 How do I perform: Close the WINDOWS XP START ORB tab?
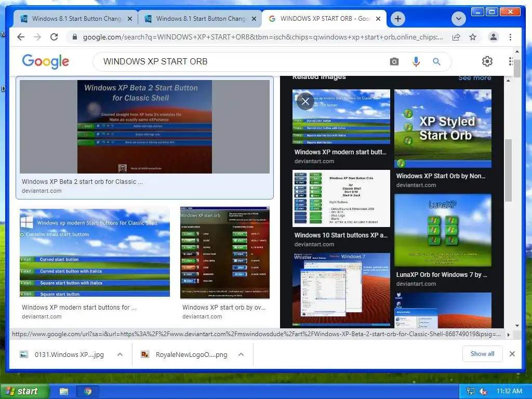pos(379,19)
